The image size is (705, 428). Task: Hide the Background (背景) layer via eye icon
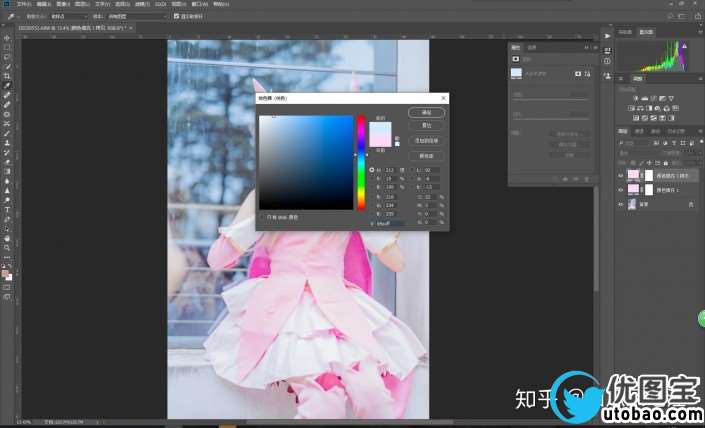point(621,203)
